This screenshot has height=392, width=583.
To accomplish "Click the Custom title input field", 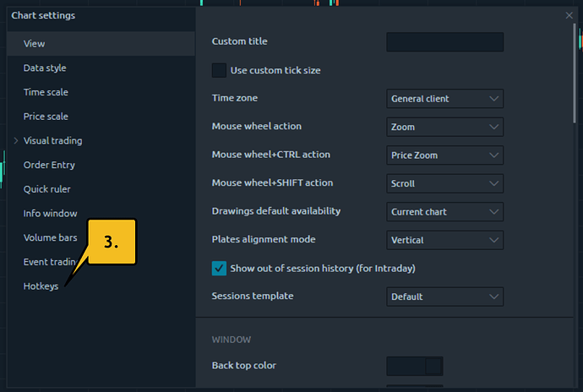I will click(444, 42).
